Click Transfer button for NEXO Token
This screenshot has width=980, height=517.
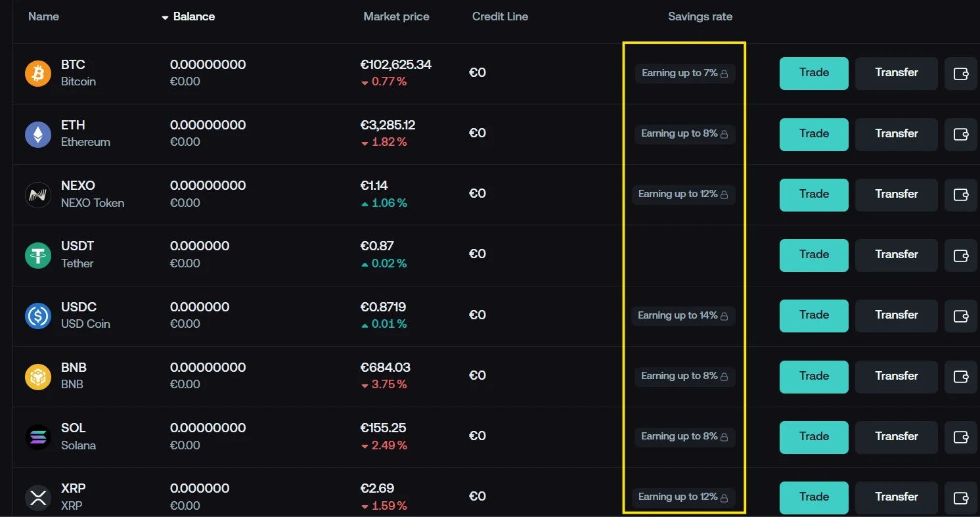(897, 194)
